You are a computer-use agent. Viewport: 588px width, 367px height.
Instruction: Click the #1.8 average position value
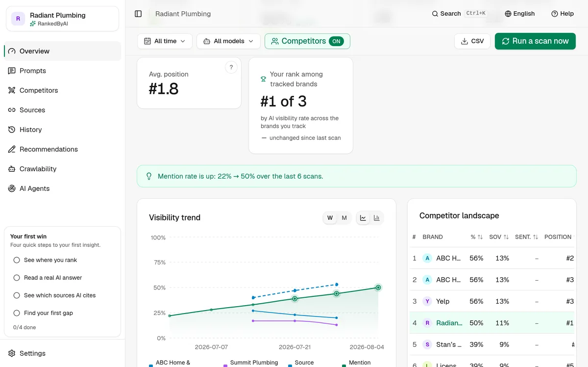point(164,89)
